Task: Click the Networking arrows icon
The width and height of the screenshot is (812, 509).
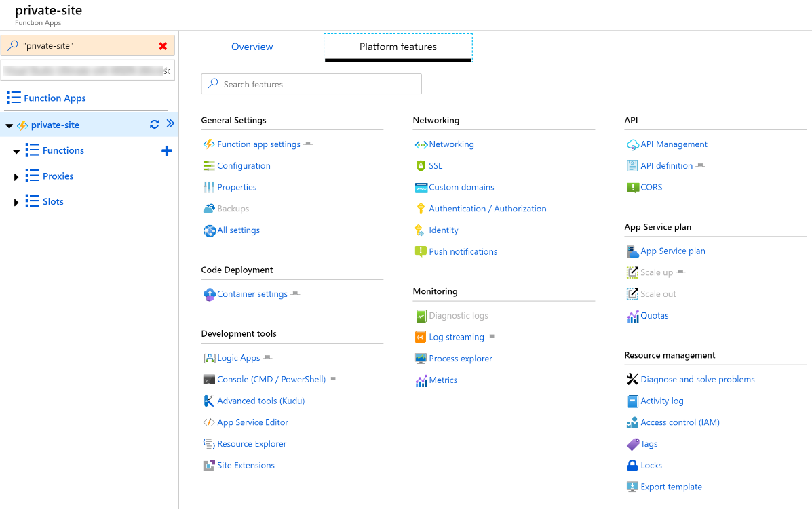Action: click(x=421, y=145)
